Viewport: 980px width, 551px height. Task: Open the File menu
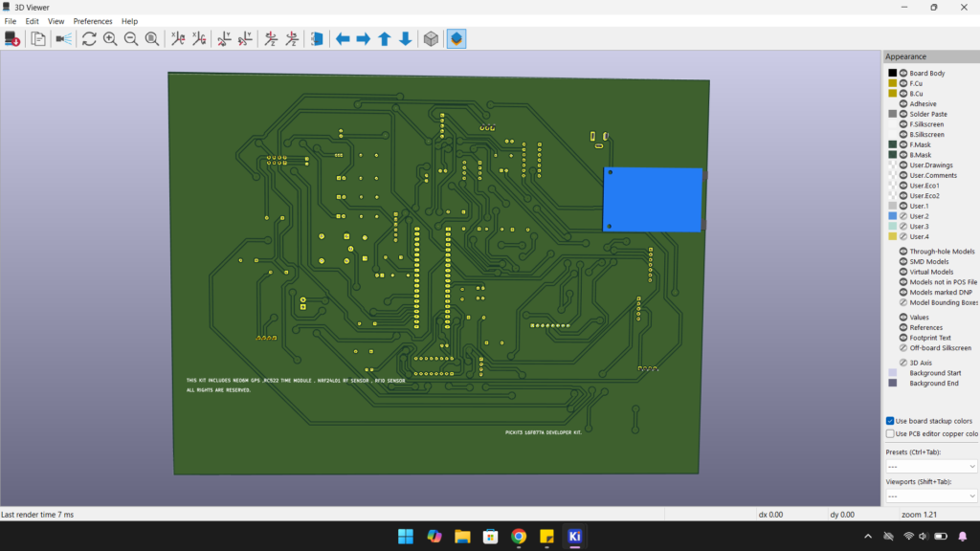pyautogui.click(x=11, y=21)
